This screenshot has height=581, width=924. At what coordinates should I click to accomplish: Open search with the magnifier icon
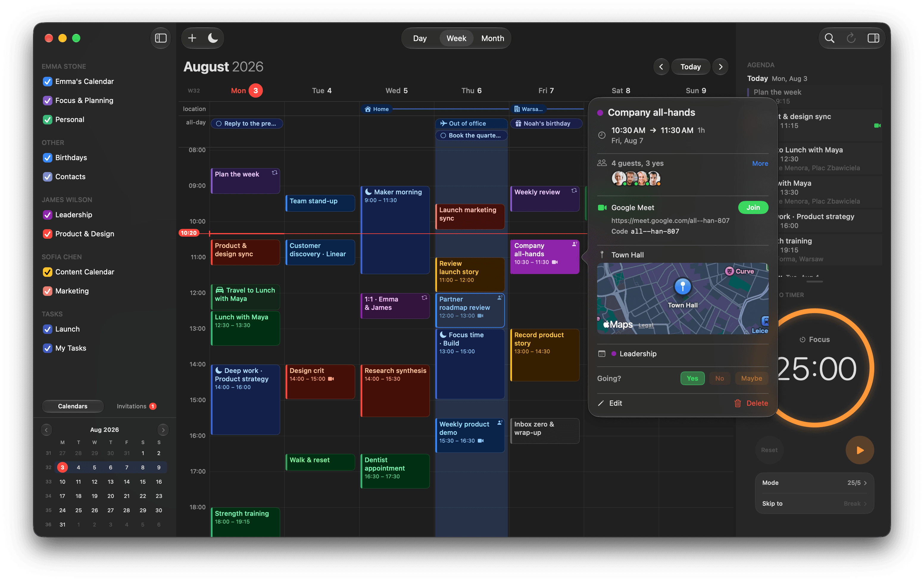coord(829,38)
